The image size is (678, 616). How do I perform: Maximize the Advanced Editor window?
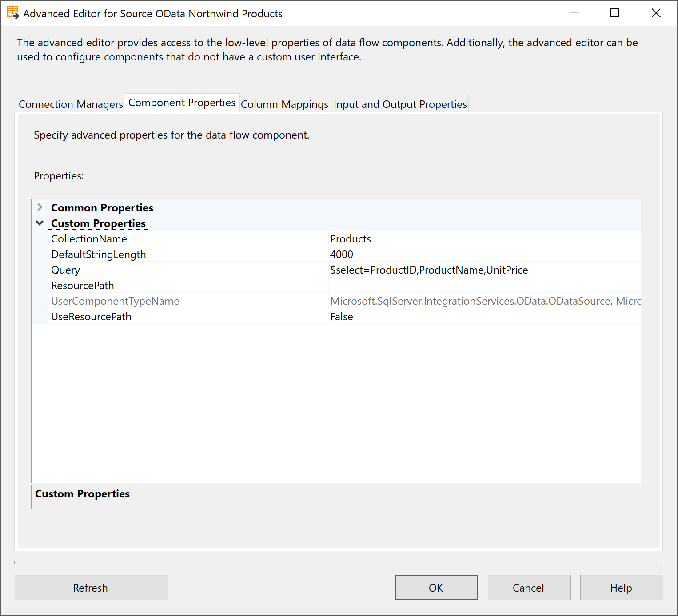tap(615, 13)
